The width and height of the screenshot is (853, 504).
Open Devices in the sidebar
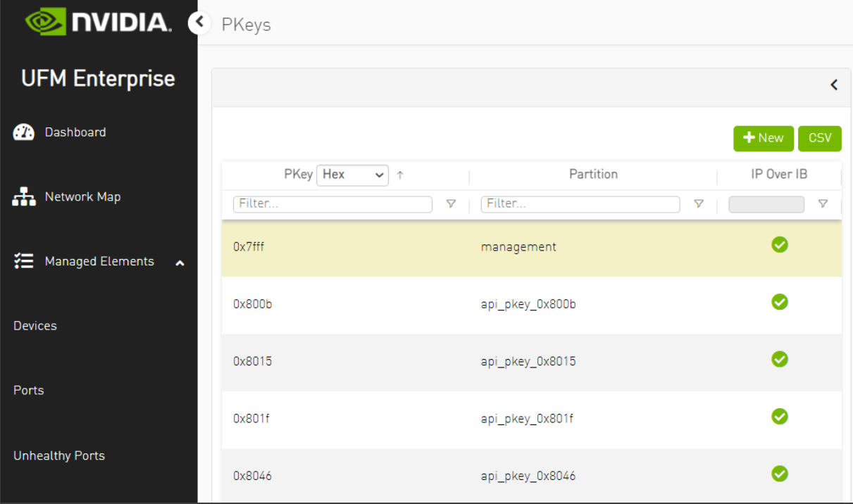(x=35, y=326)
